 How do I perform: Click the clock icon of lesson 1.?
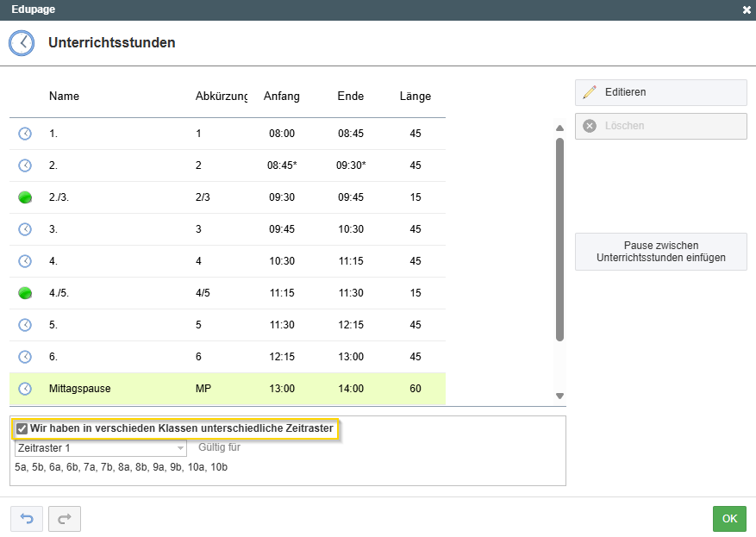tap(25, 134)
